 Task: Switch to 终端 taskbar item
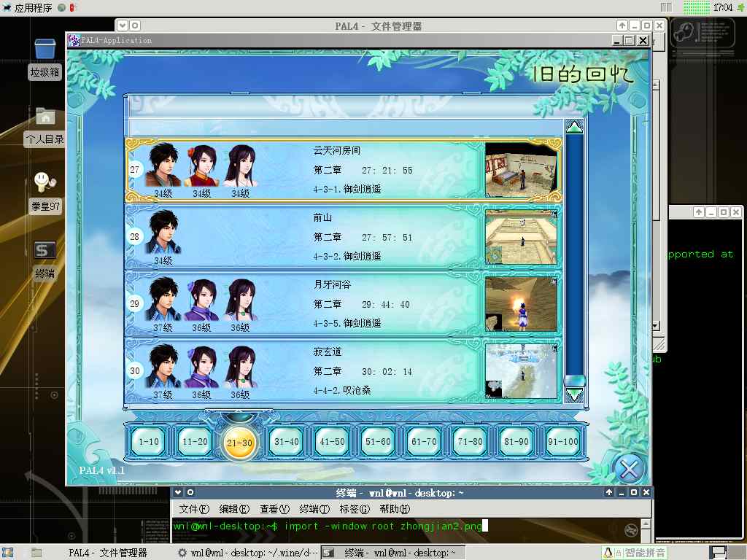click(392, 553)
